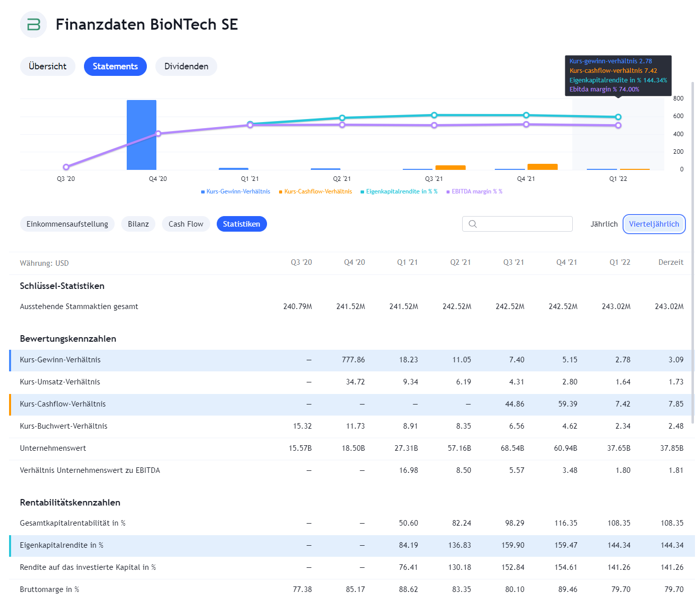Click the tall blue Q4 '20 bar
700x600 pixels.
[141, 135]
